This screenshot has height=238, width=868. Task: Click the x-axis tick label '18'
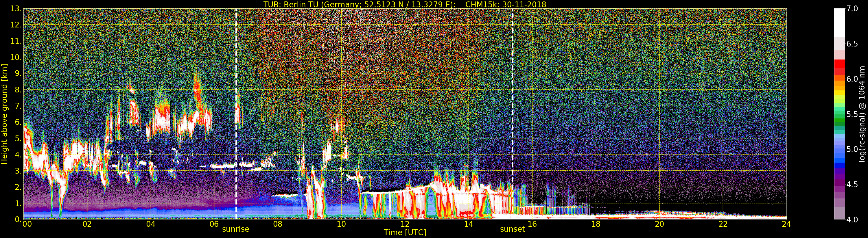(x=596, y=224)
